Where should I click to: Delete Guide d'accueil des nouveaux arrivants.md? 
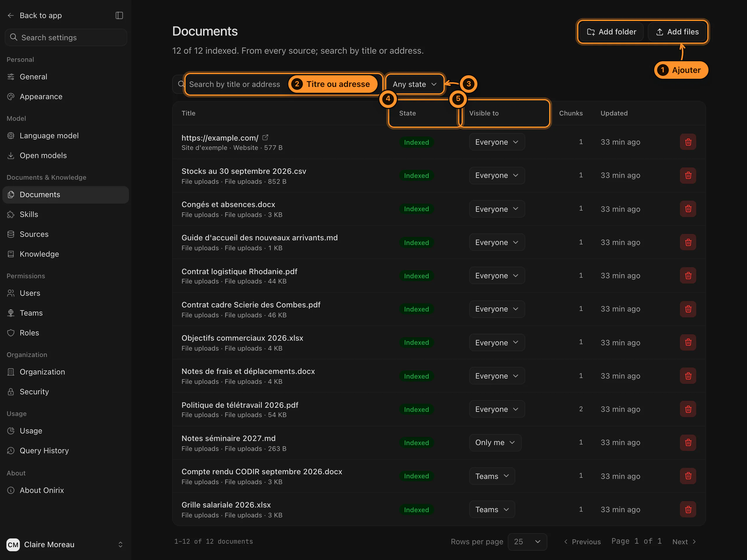click(688, 242)
